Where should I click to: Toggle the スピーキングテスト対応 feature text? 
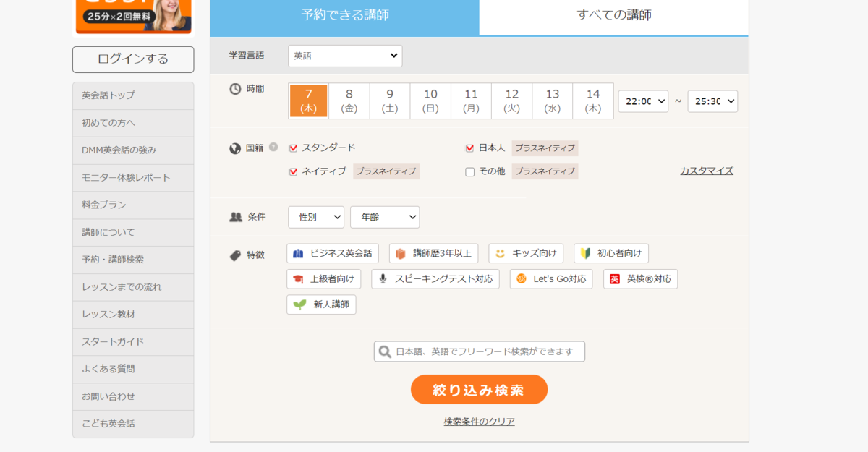pyautogui.click(x=444, y=279)
